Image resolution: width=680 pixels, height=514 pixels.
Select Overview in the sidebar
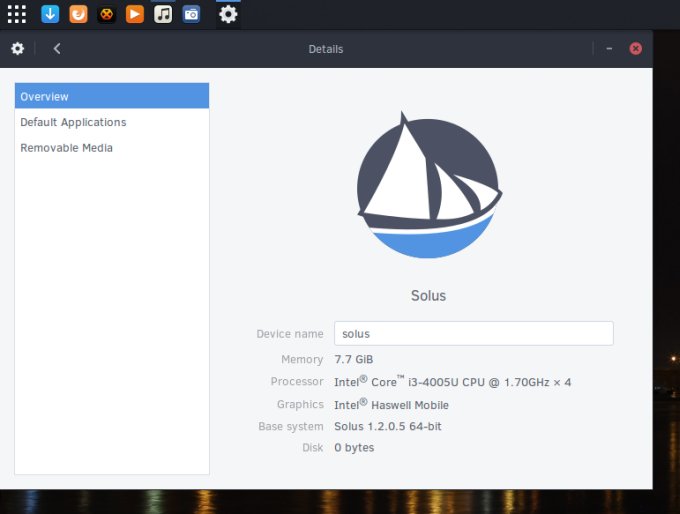click(x=112, y=97)
